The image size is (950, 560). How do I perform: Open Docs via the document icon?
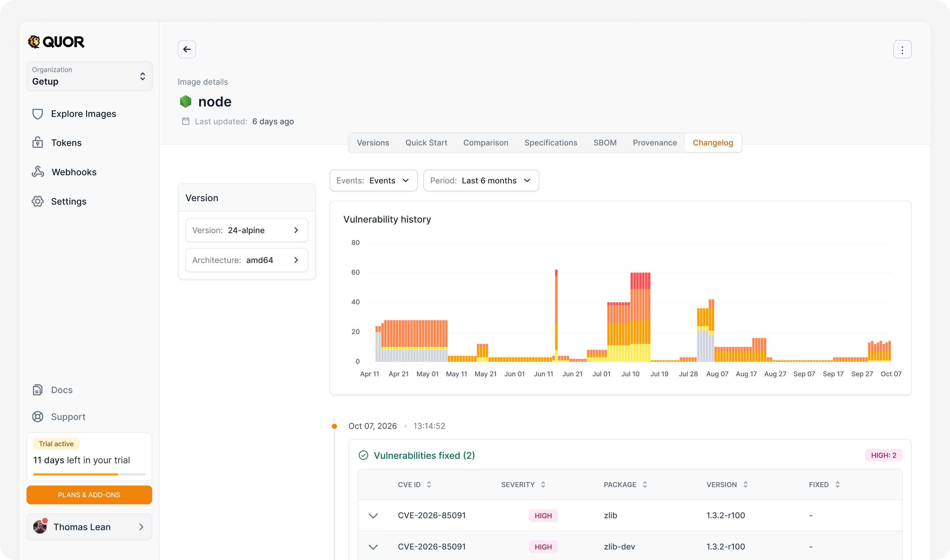click(x=38, y=390)
